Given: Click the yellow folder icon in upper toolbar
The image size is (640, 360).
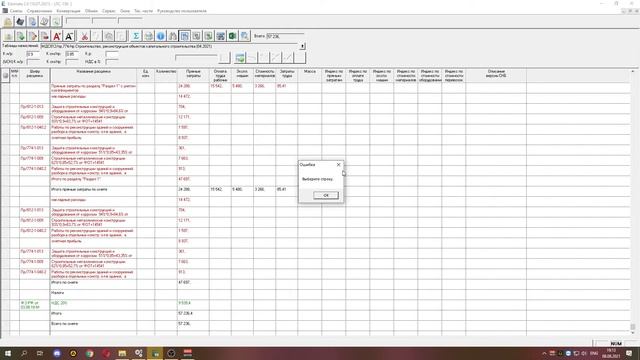Looking at the screenshot, I should point(8,22).
